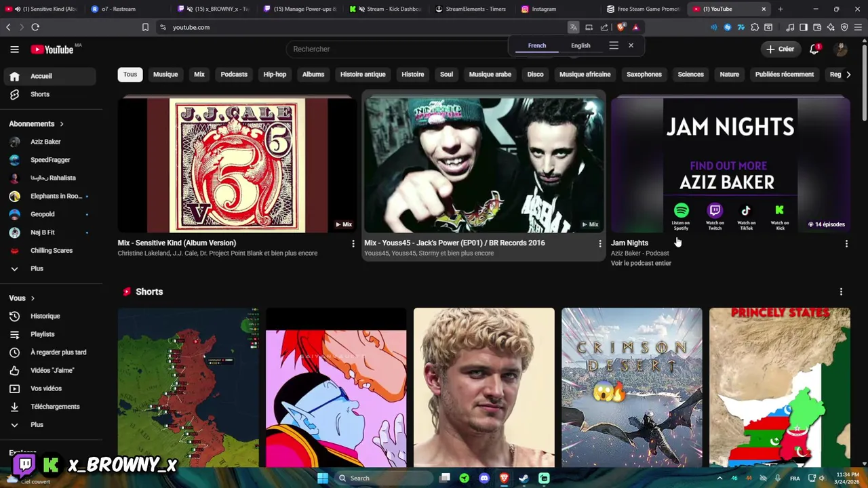Expand the Abonnements section

pos(36,124)
